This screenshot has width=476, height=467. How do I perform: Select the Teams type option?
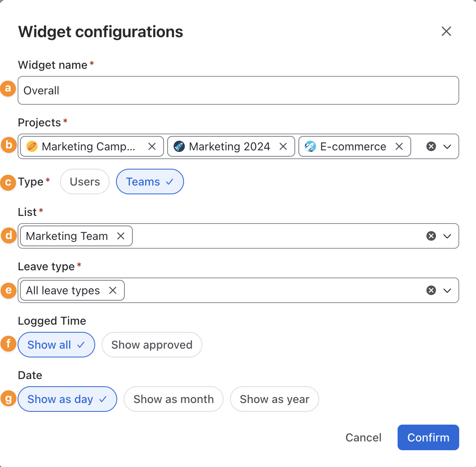pos(150,182)
